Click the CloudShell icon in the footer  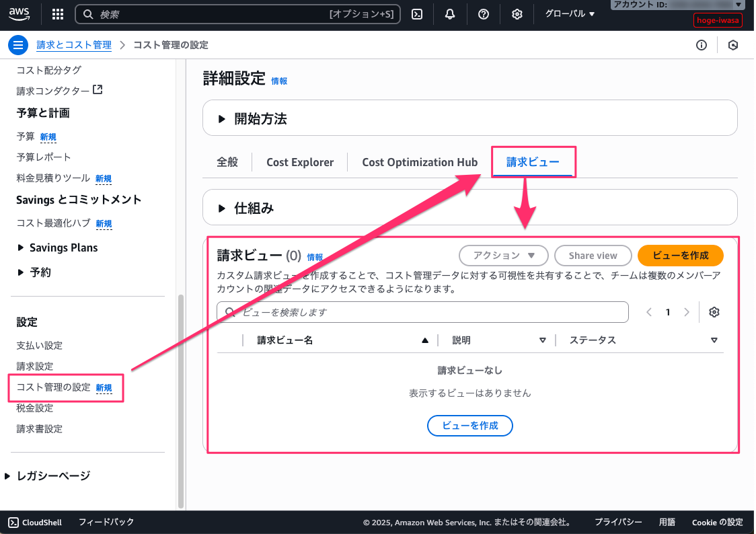coord(13,523)
